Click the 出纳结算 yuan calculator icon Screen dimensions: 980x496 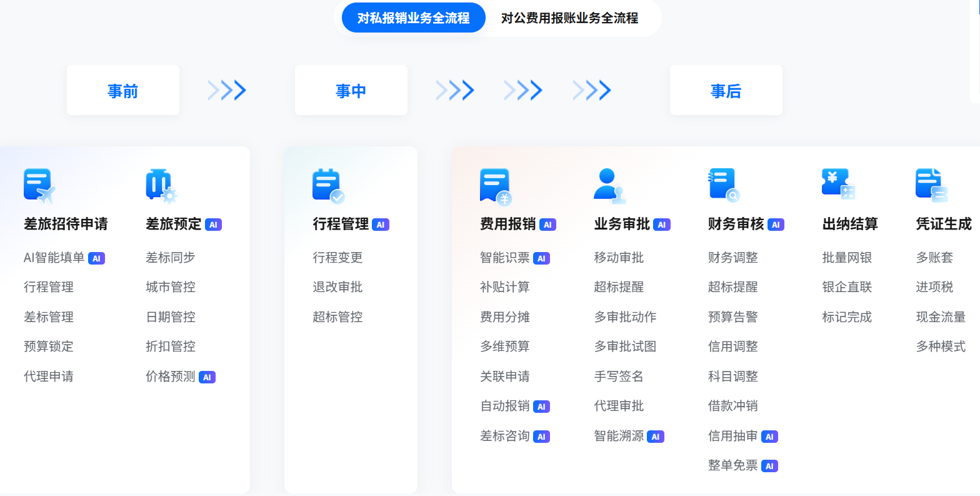pos(839,185)
